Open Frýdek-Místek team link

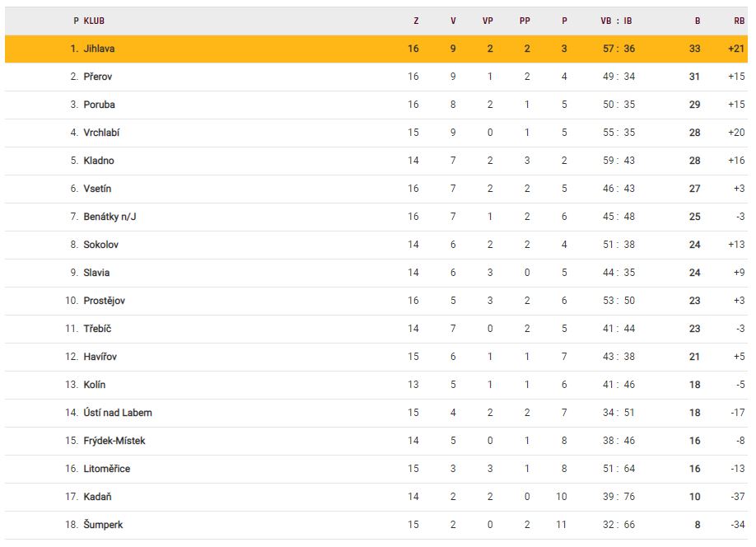point(114,441)
